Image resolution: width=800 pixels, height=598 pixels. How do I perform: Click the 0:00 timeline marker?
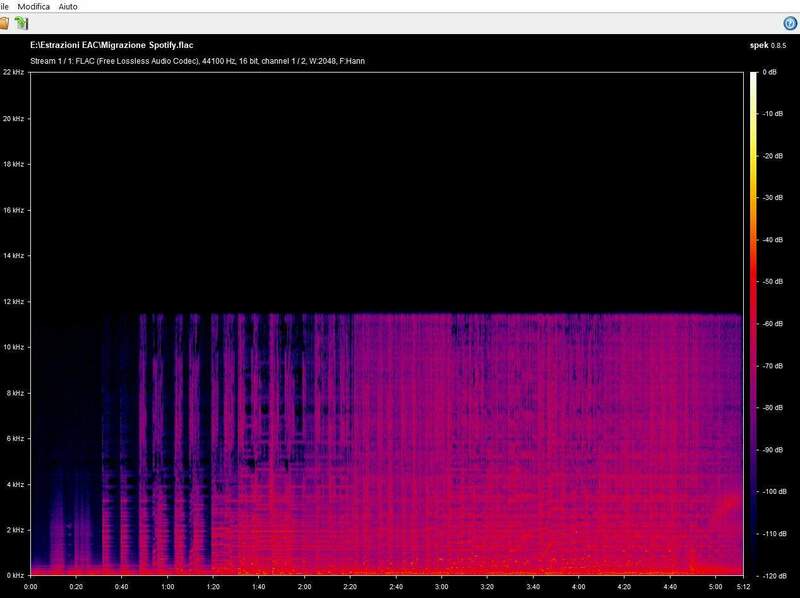pos(33,588)
